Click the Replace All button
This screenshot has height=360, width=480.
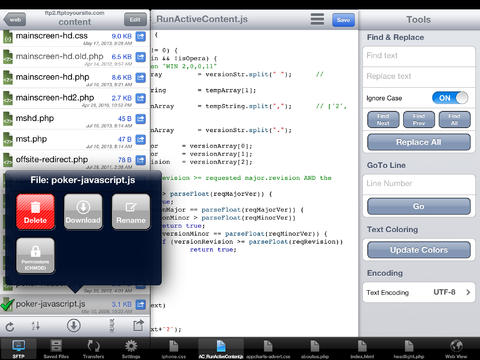(x=419, y=142)
